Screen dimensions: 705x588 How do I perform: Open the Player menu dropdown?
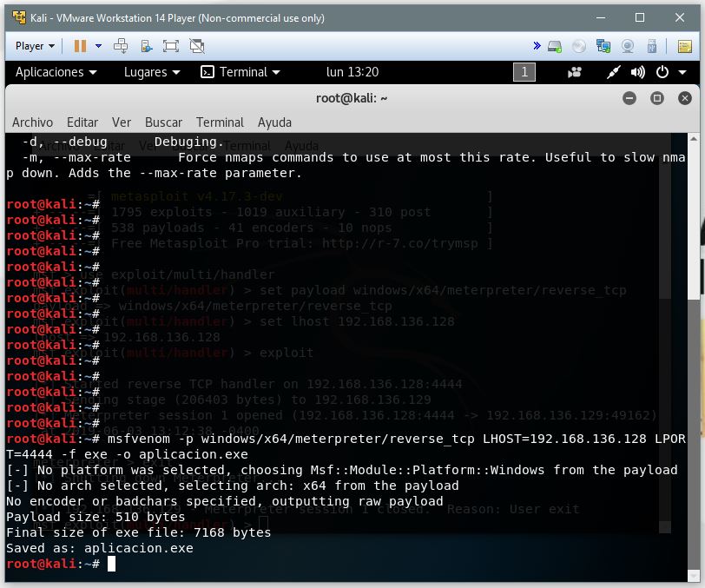click(35, 46)
